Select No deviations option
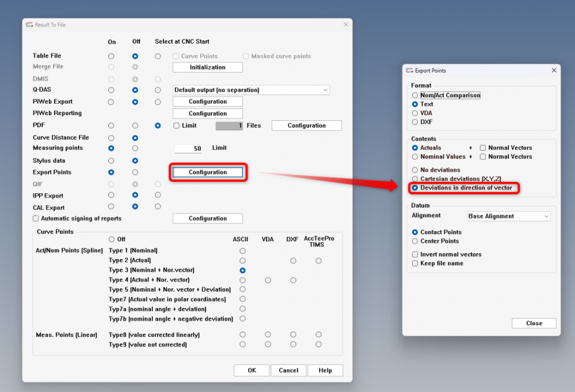This screenshot has width=575, height=392. pyautogui.click(x=415, y=170)
